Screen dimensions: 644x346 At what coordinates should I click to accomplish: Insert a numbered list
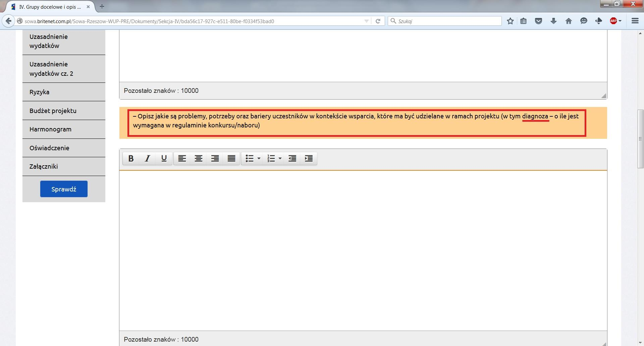(x=271, y=158)
